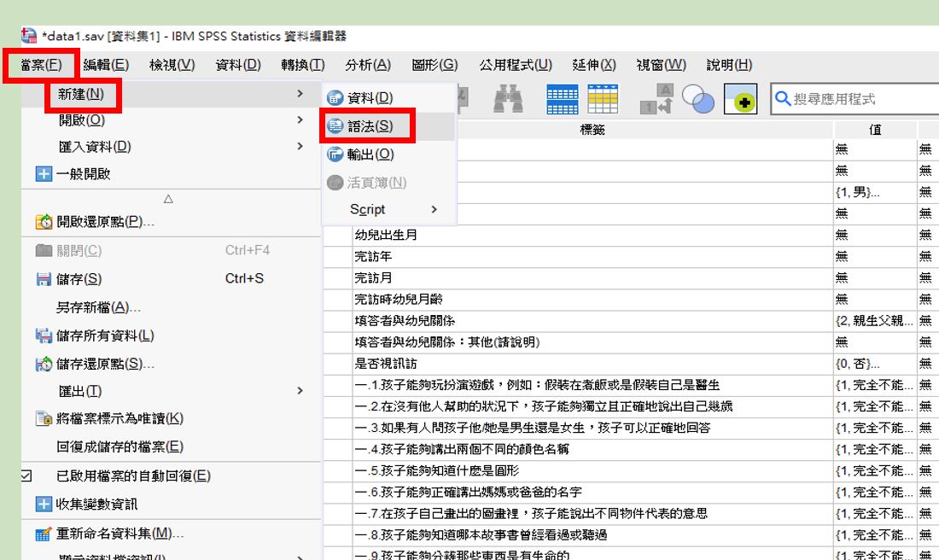Click 將檔案標示為唯讀(K) menu entry

point(120,418)
